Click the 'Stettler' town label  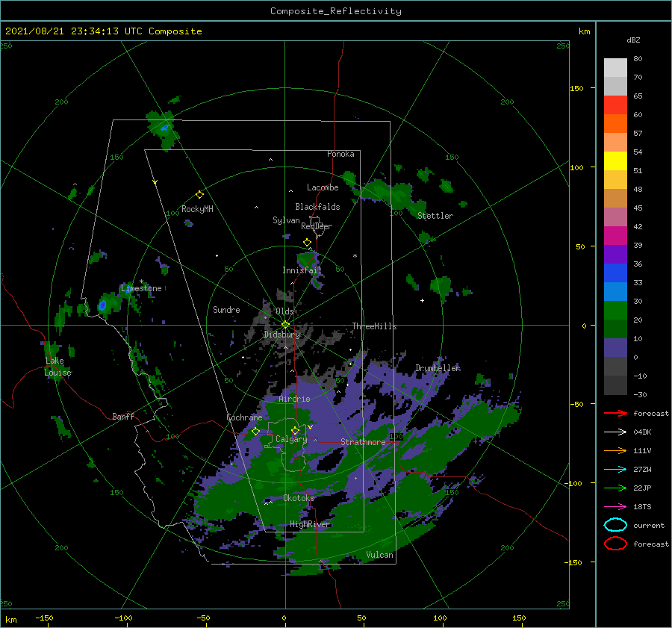point(435,216)
